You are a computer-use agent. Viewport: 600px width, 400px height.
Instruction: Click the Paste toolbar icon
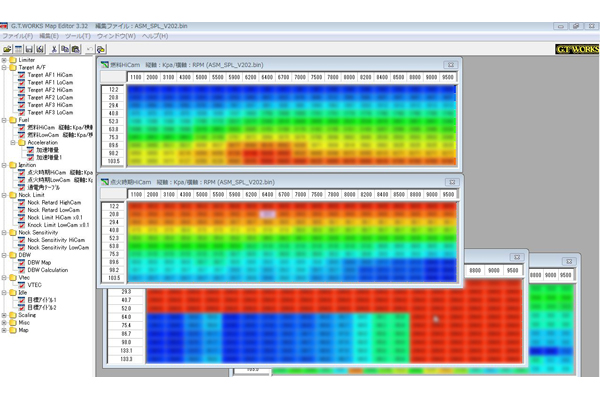click(x=74, y=48)
